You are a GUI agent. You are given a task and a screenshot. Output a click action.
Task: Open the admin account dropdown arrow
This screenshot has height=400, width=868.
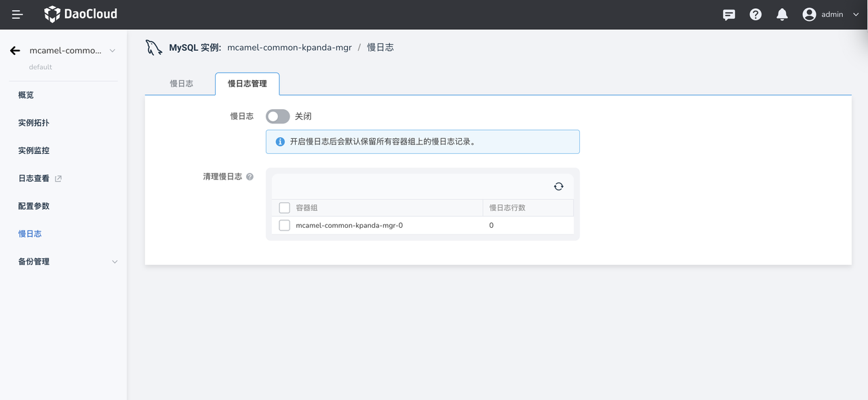(856, 14)
